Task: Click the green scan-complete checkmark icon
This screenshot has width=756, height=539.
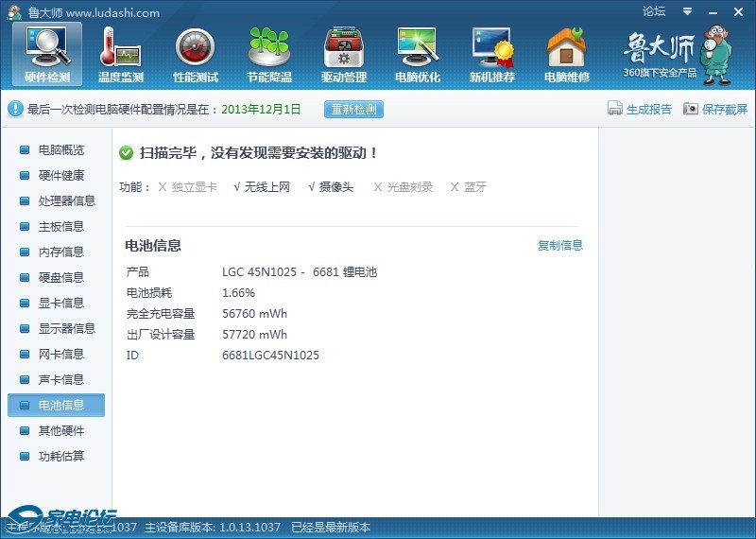Action: (x=126, y=153)
